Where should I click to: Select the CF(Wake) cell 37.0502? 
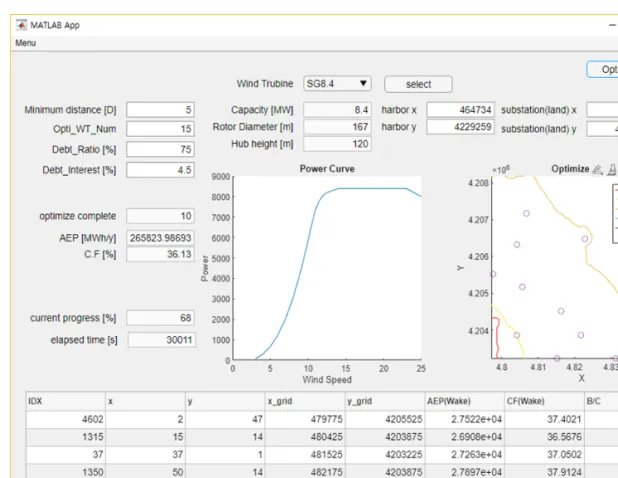(x=544, y=455)
